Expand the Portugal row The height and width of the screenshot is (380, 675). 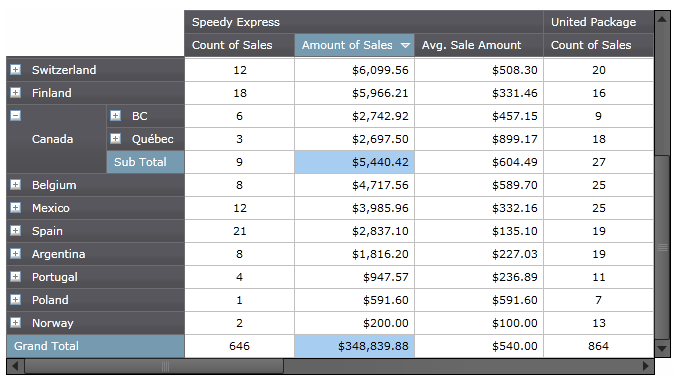click(15, 277)
